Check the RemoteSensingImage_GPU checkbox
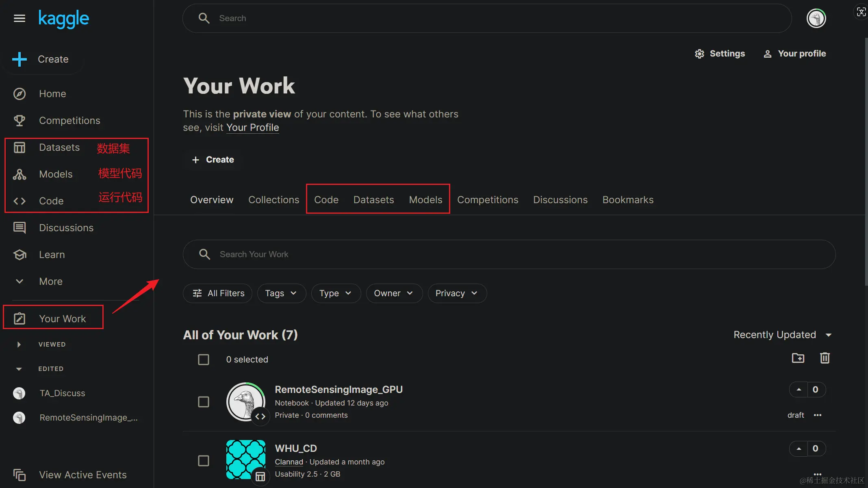Screen dimensions: 868x488 [204, 402]
